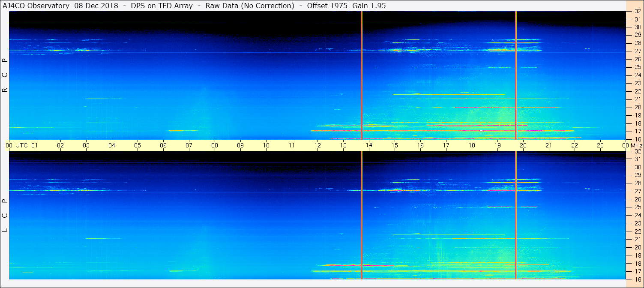
Task: Click the '25' MHz label of RCP panel
Action: pos(638,67)
